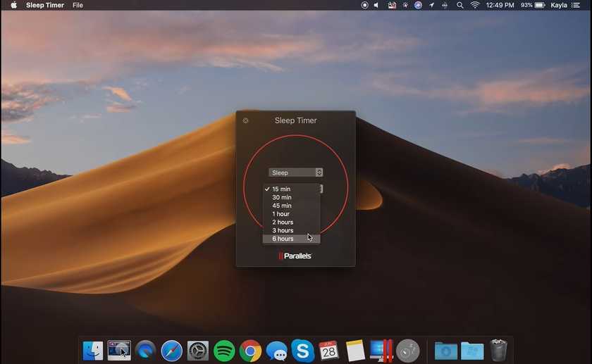The image size is (592, 364).
Task: Open the Apple menu
Action: (13, 5)
